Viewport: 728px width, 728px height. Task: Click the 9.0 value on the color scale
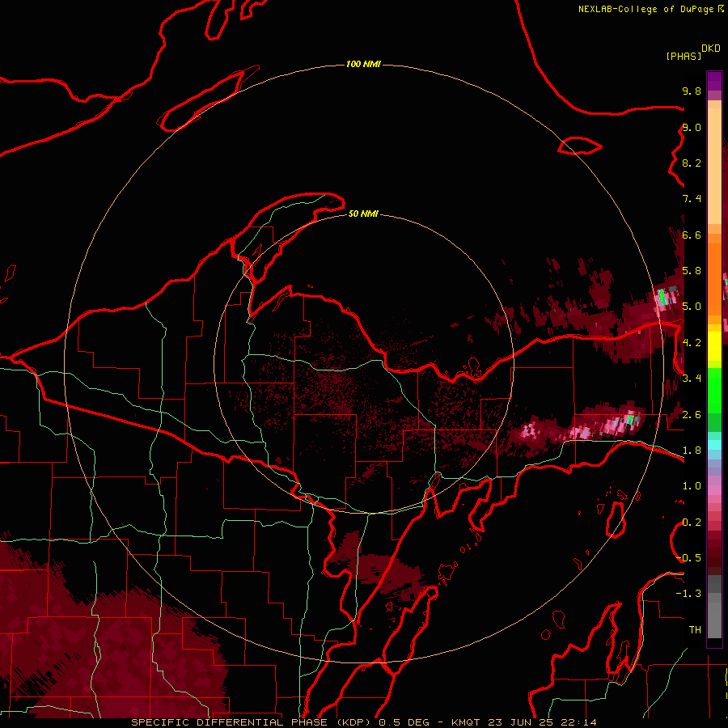pos(692,127)
